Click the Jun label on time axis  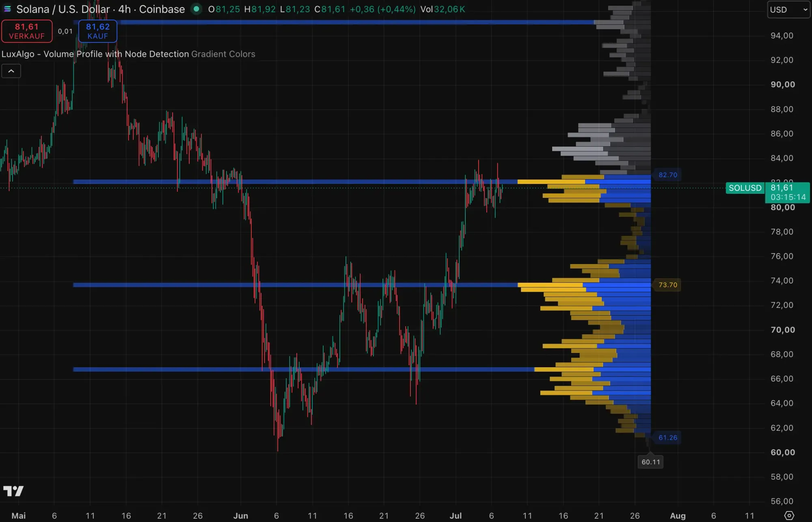[241, 516]
